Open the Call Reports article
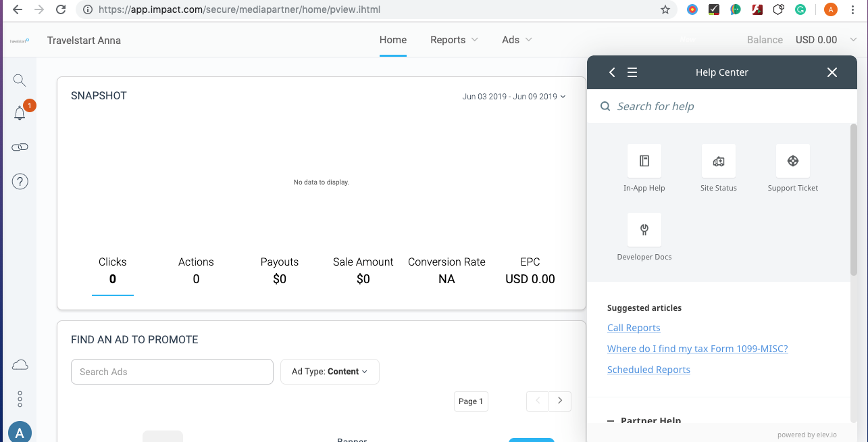The width and height of the screenshot is (868, 442). (x=634, y=328)
